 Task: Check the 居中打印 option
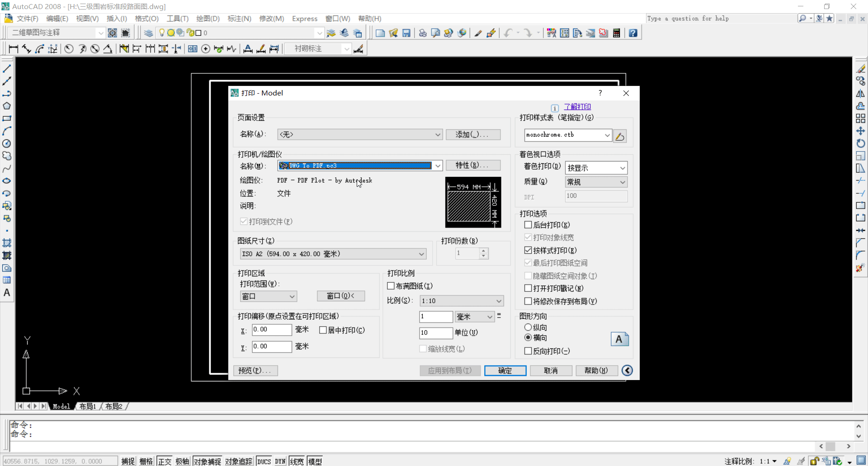pos(323,330)
